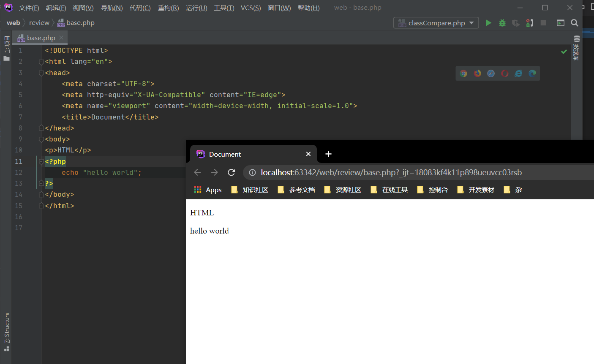Open the 编辑(E) menu
Image resolution: width=594 pixels, height=364 pixels.
(56, 8)
